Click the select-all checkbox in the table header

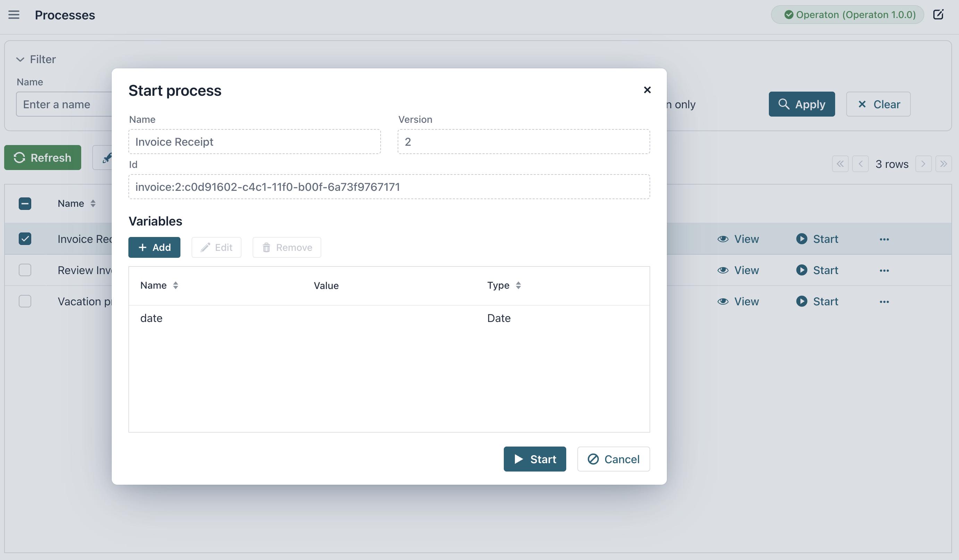click(x=25, y=204)
